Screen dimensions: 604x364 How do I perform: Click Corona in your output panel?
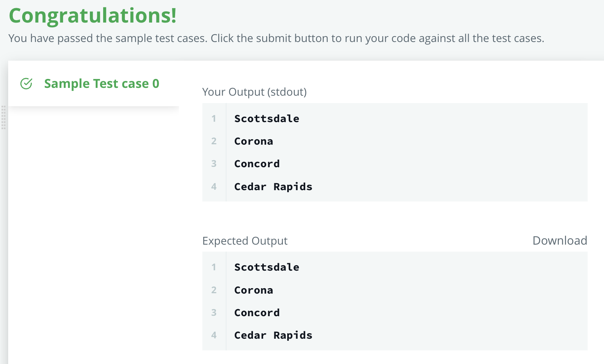[x=254, y=141]
